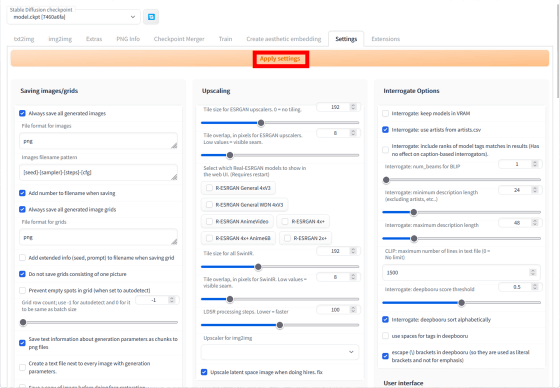
Task: Click the refresh checkpoint list icon
Action: tap(151, 17)
